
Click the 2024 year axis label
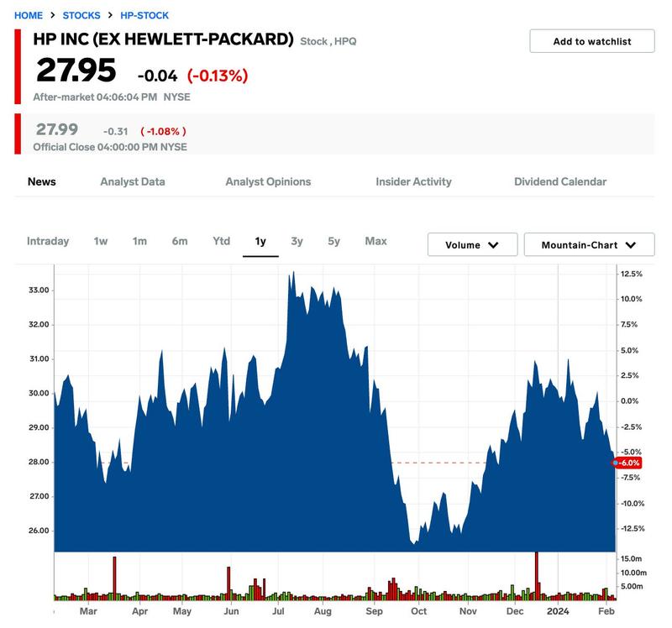(x=558, y=611)
